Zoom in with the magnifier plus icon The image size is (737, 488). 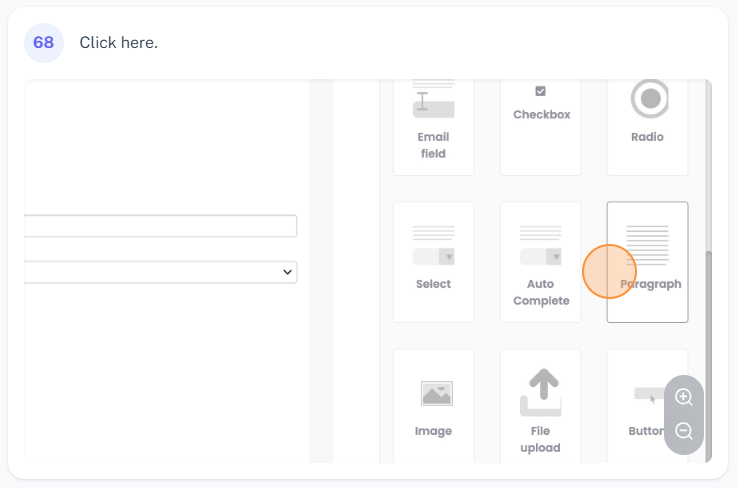tap(684, 397)
